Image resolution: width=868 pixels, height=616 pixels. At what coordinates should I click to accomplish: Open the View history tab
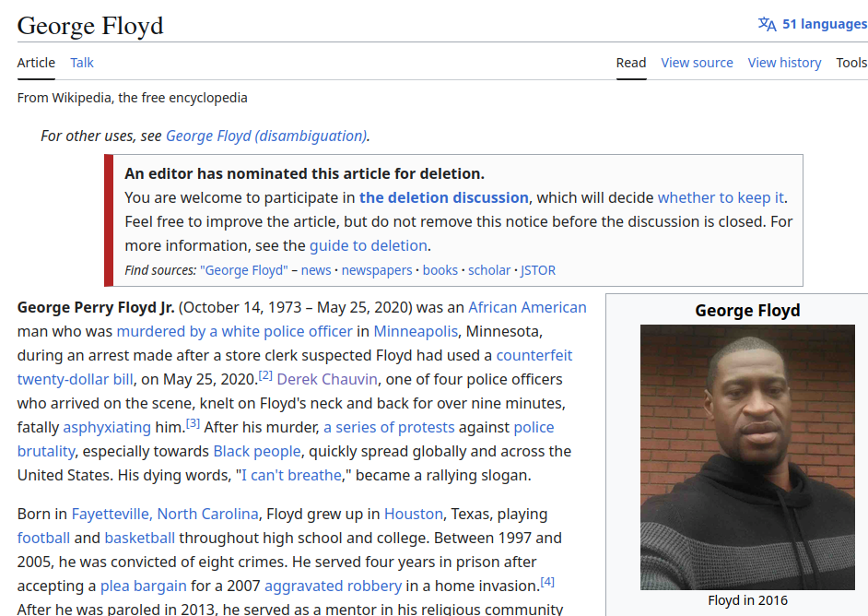pyautogui.click(x=784, y=63)
